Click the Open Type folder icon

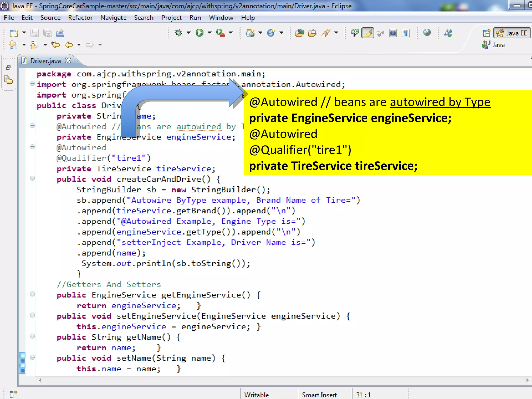[300, 33]
